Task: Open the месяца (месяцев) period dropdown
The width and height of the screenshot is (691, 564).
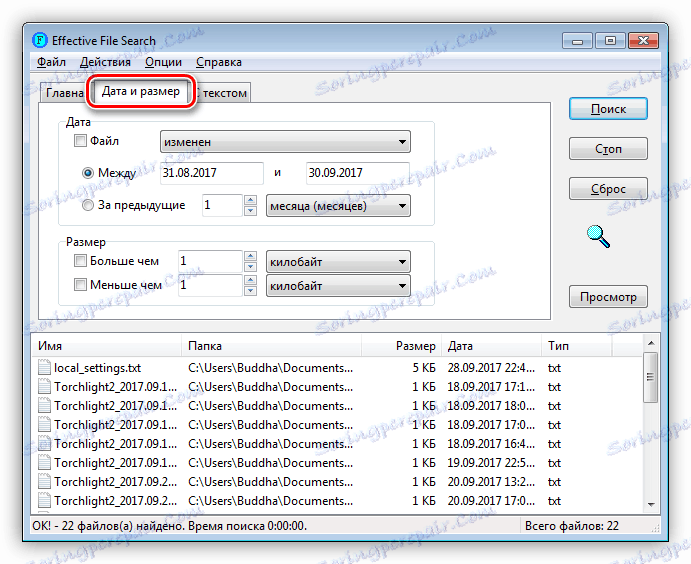Action: [338, 206]
